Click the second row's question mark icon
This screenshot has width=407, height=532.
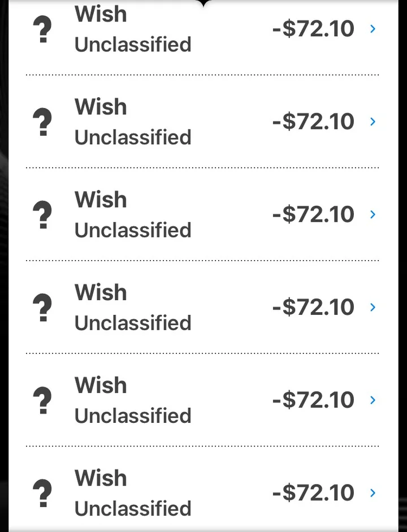[42, 122]
